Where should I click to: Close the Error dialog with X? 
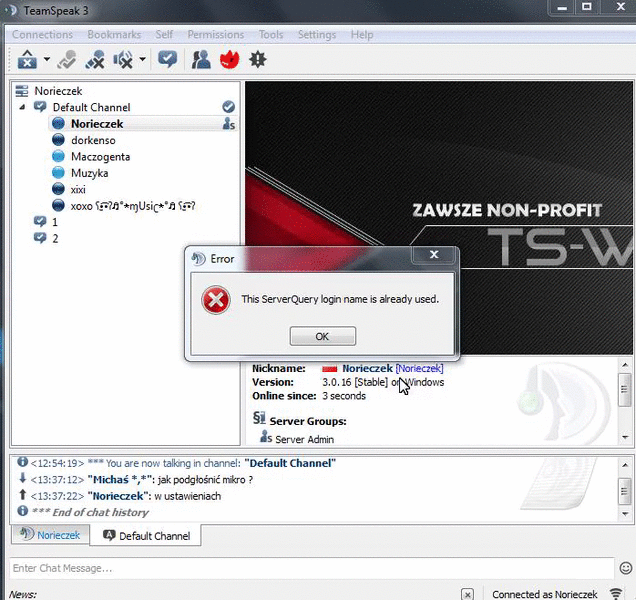coord(434,255)
